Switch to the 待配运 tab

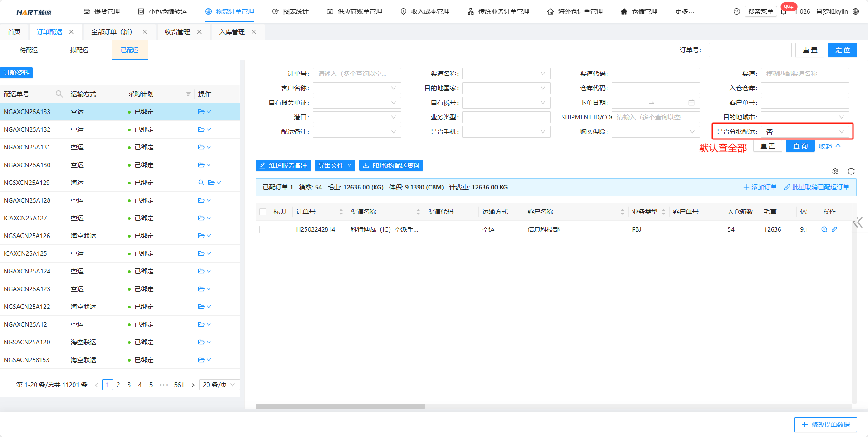pos(29,50)
